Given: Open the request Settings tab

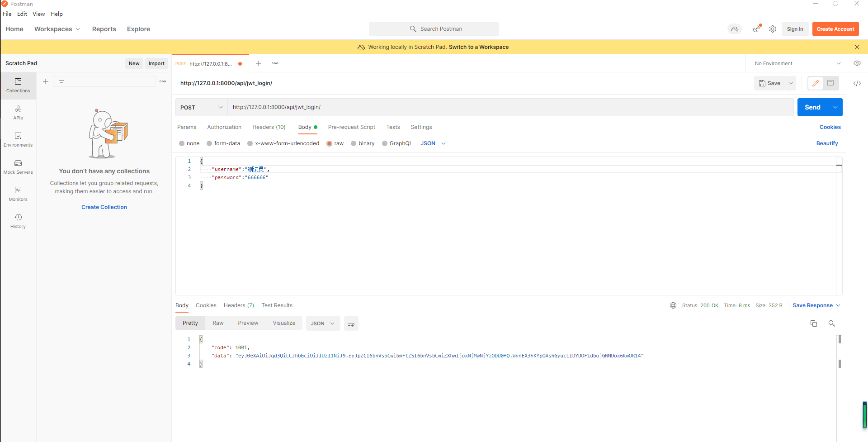Looking at the screenshot, I should (421, 127).
